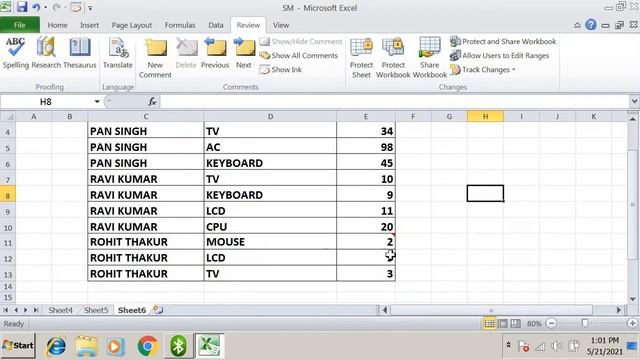
Task: Click the zoom out minus button
Action: (x=551, y=324)
